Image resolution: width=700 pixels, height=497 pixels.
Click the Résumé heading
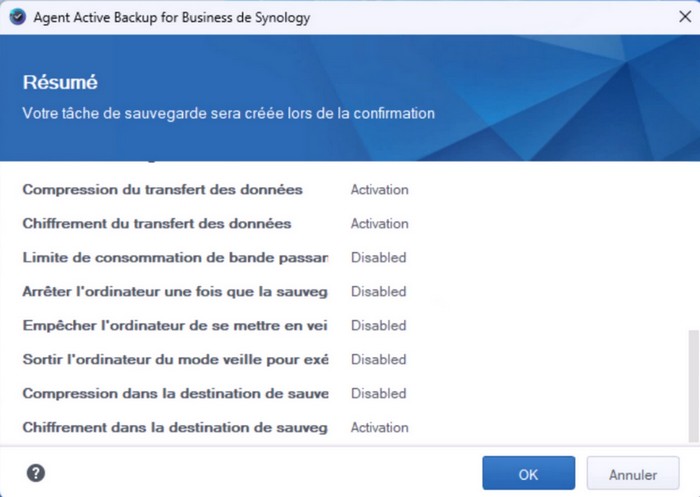pos(60,82)
